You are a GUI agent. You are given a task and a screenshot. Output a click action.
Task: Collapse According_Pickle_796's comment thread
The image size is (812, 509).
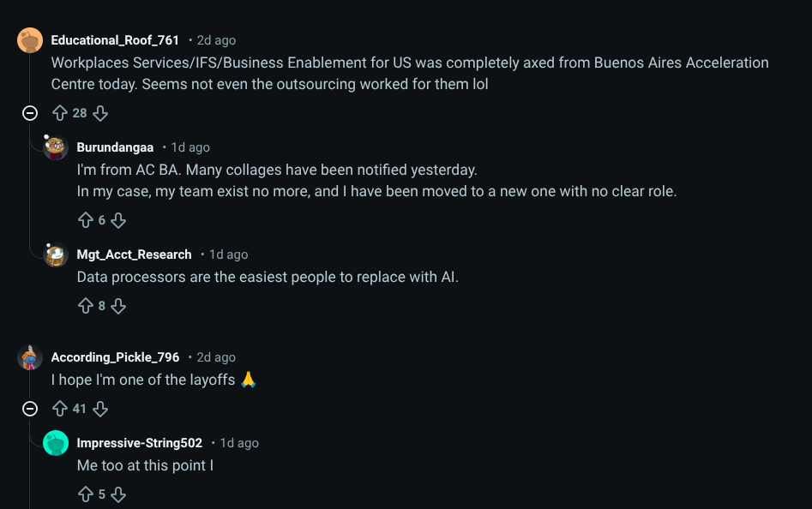(x=30, y=409)
